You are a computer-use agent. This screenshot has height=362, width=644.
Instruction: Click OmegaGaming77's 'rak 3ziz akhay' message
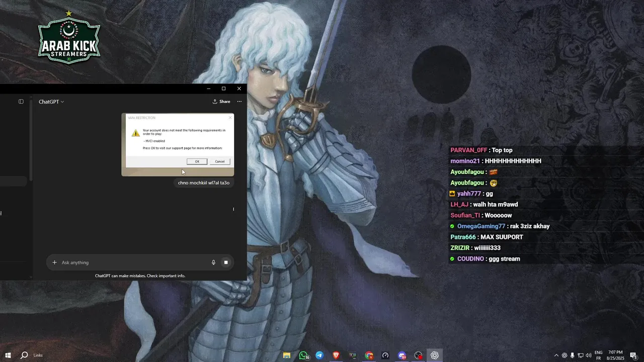pos(500,226)
